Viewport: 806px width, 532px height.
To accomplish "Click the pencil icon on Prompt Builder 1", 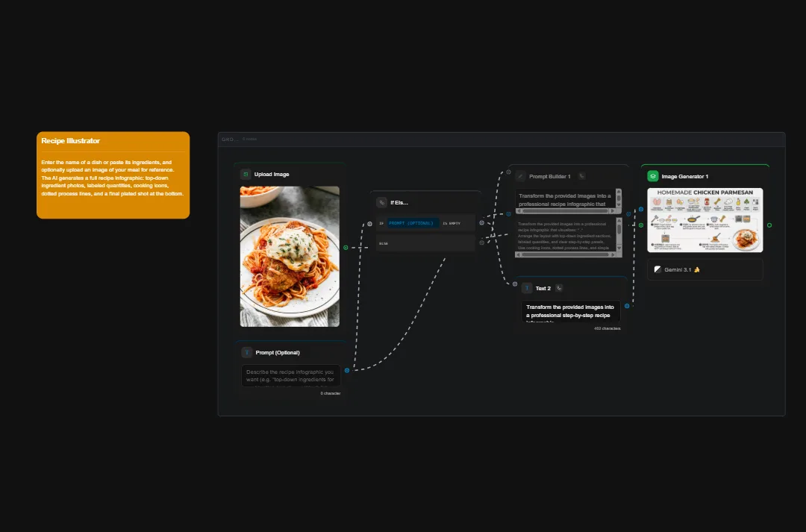I will (520, 176).
